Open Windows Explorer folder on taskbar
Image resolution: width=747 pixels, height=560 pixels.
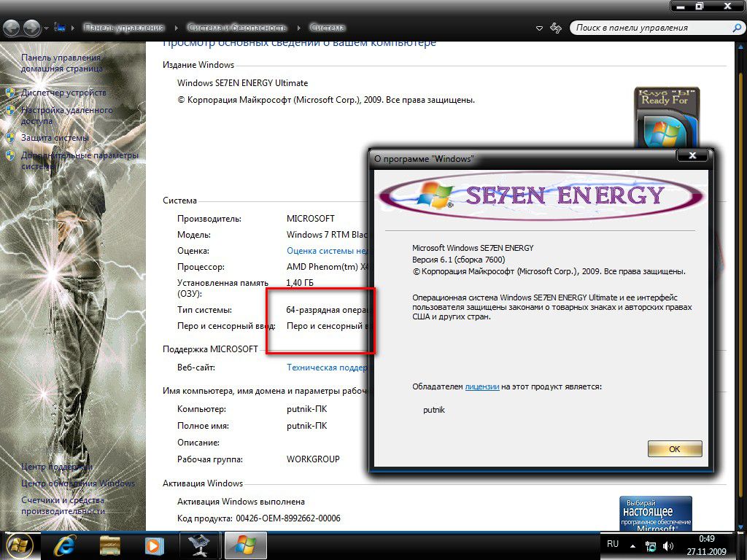(110, 545)
